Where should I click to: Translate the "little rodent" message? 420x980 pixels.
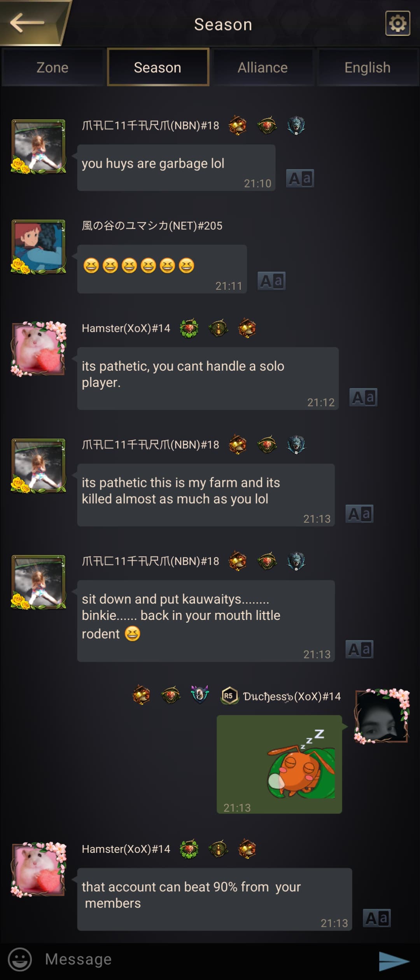(x=359, y=649)
